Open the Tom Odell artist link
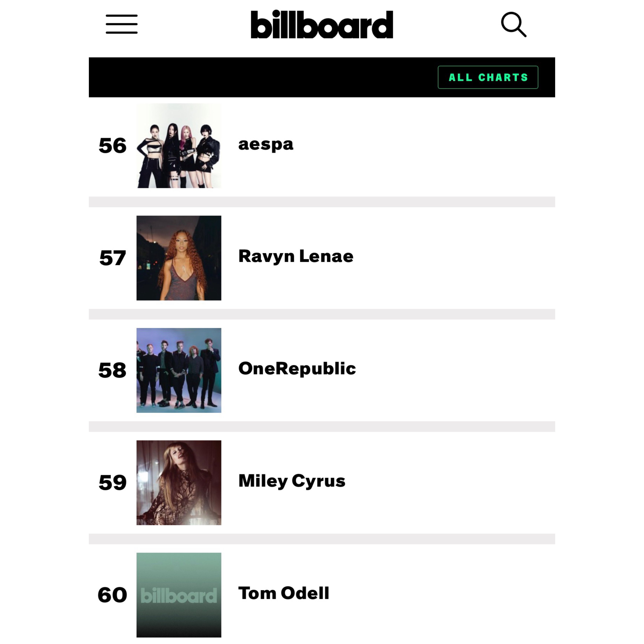Viewport: 644px width, 644px height. 284,593
